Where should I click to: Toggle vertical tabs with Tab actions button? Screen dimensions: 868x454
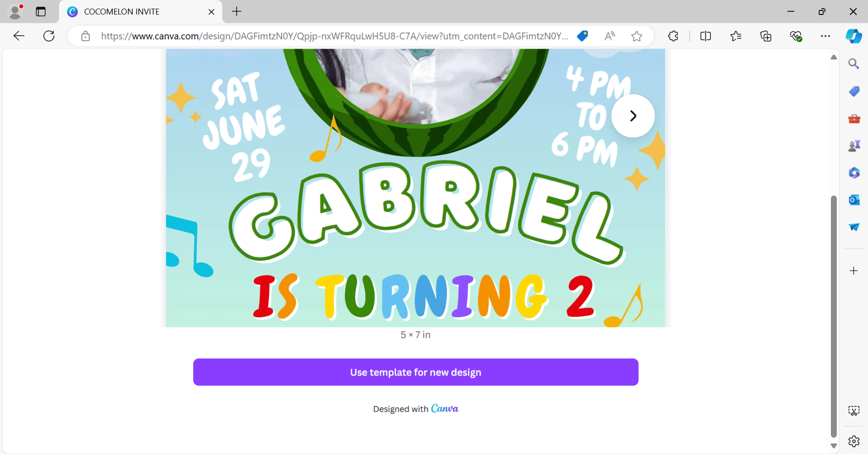(41, 12)
